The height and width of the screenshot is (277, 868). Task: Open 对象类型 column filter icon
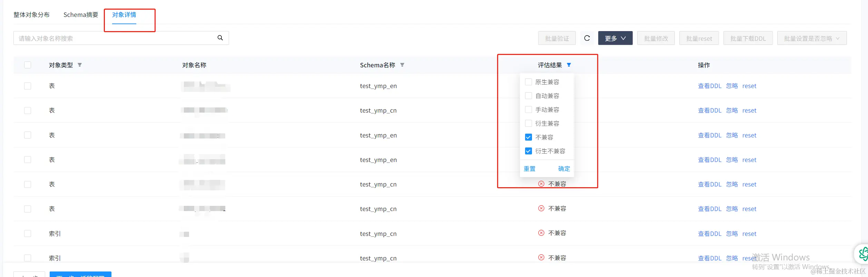click(x=80, y=65)
